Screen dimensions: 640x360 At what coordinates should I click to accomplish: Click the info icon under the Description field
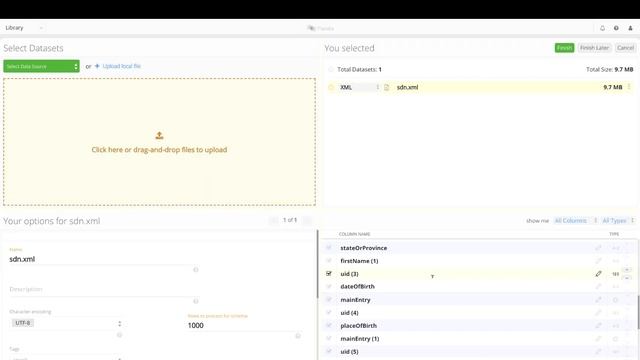tap(196, 301)
